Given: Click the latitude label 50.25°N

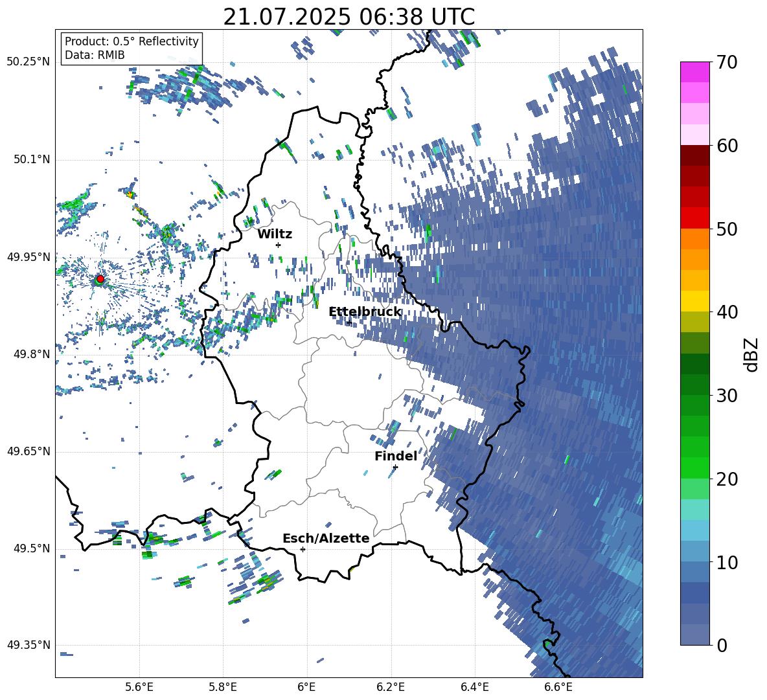Looking at the screenshot, I should click(29, 62).
